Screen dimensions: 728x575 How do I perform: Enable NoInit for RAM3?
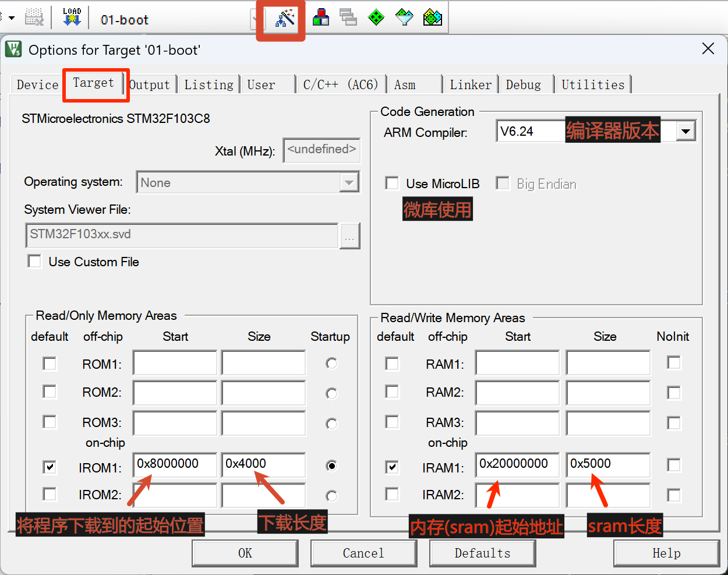click(674, 423)
